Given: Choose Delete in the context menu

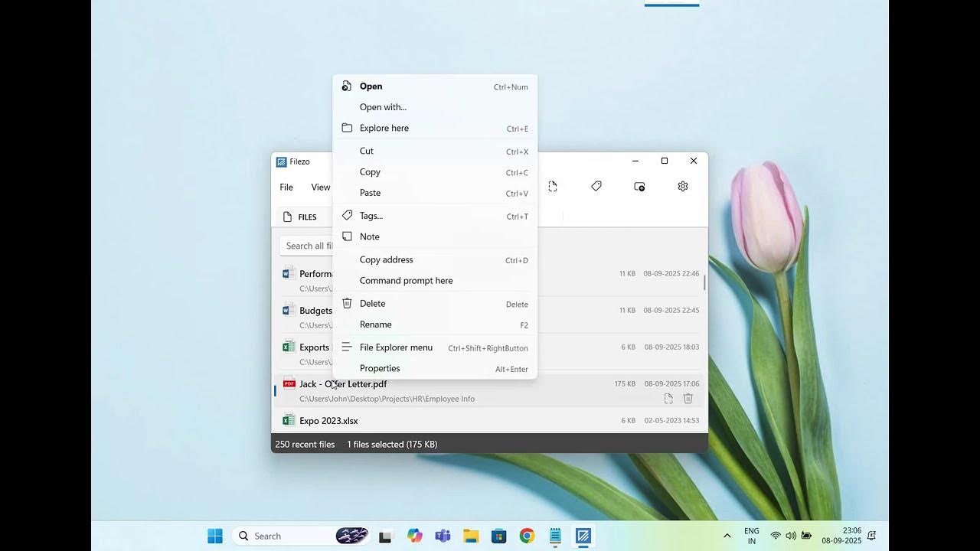Looking at the screenshot, I should point(372,304).
